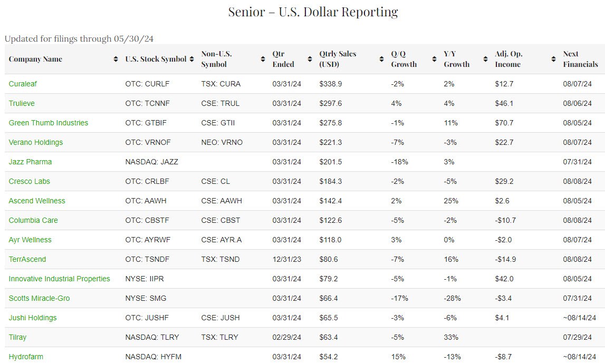
Task: Sort by Q/Q Growth arrows
Action: pos(434,60)
